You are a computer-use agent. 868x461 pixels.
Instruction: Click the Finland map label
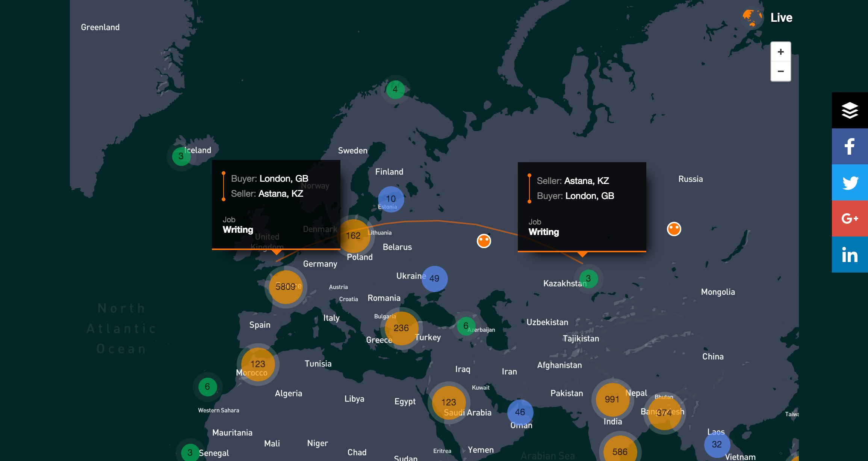(389, 172)
